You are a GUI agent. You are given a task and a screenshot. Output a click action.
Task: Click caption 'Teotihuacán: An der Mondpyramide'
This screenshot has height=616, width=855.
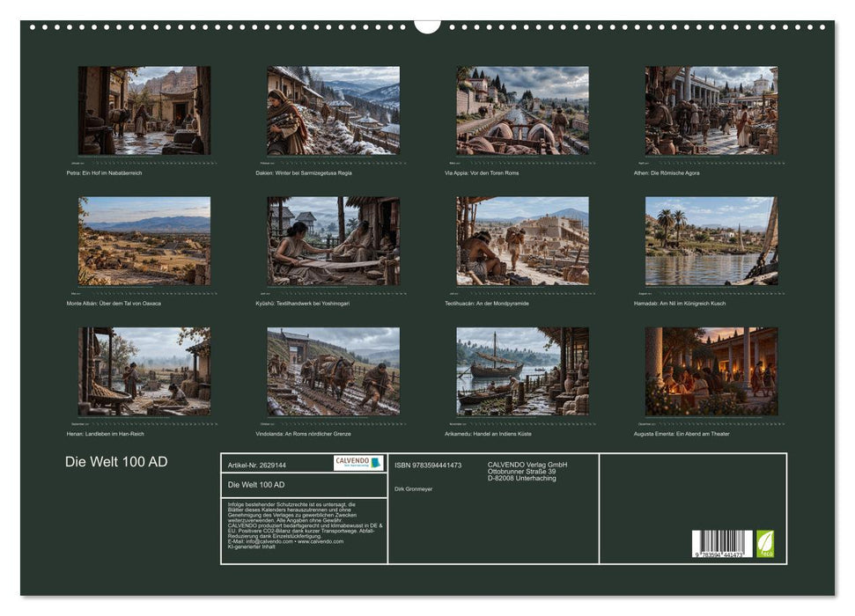click(x=487, y=303)
